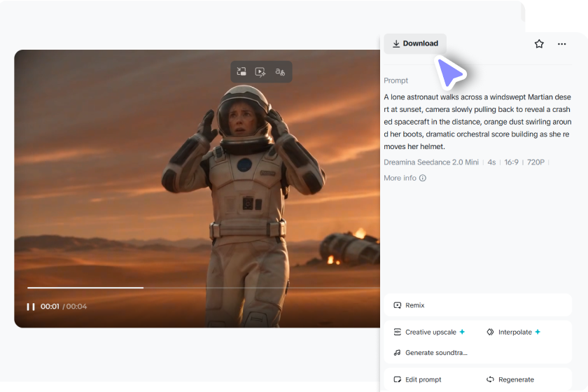Image resolution: width=588 pixels, height=392 pixels.
Task: Click the Interpolate diamond icon
Action: point(490,332)
